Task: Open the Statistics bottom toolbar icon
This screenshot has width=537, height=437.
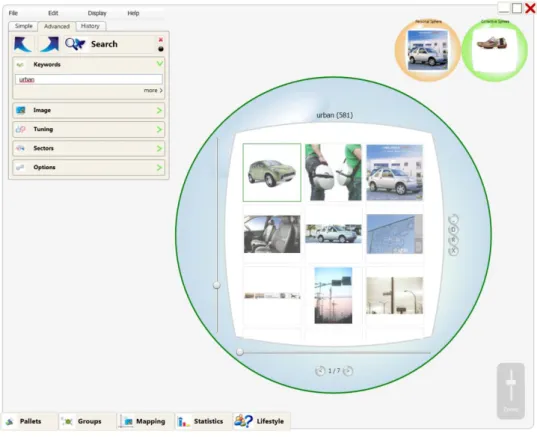Action: (183, 422)
